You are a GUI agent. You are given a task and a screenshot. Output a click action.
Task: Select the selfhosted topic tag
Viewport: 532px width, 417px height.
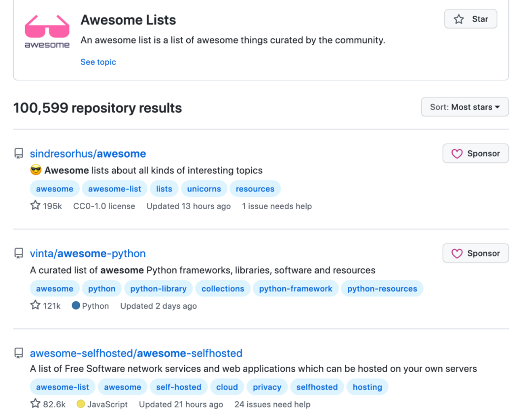tap(317, 387)
